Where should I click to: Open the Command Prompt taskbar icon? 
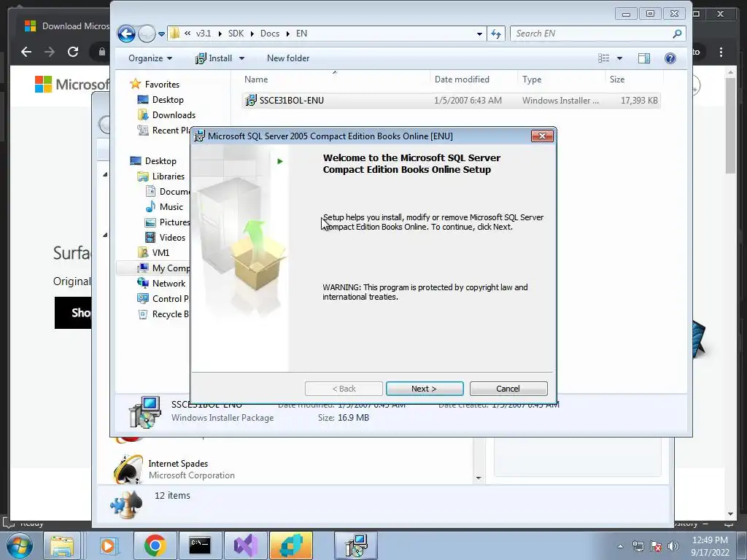(200, 545)
